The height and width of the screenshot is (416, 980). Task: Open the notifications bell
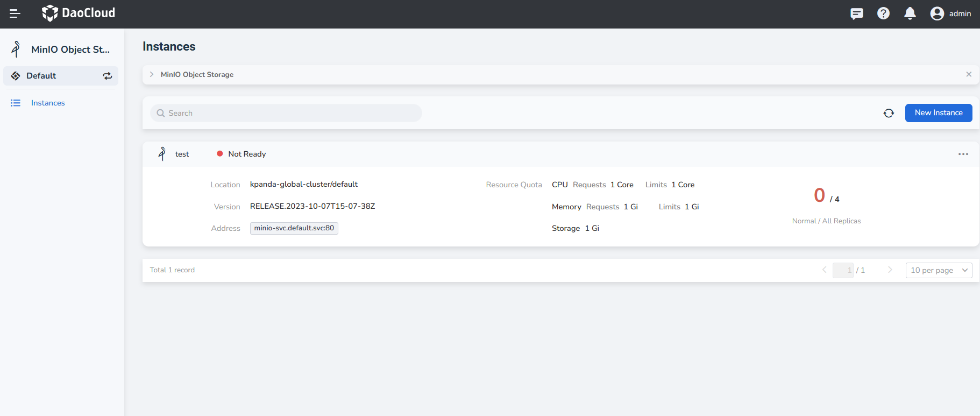pos(910,13)
